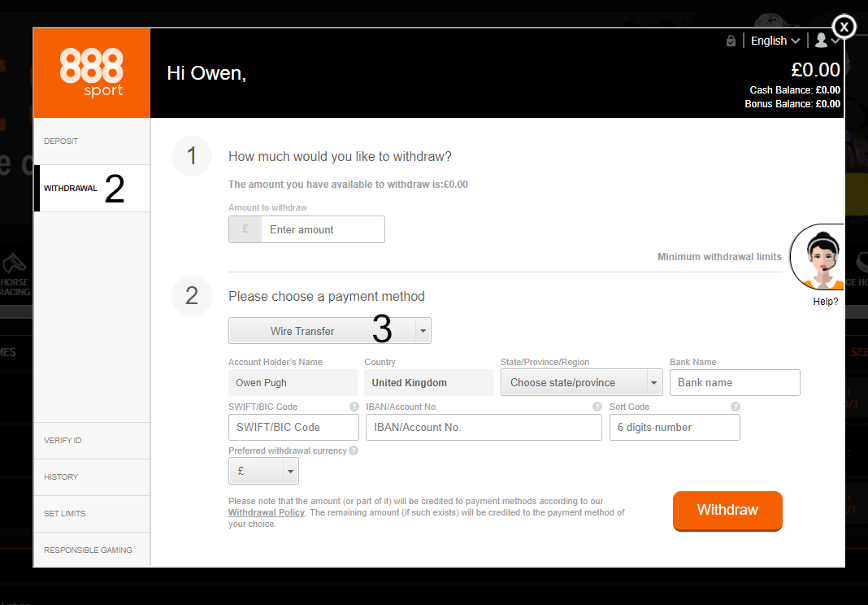Open Responsible Gaming section
This screenshot has width=868, height=605.
coord(92,550)
